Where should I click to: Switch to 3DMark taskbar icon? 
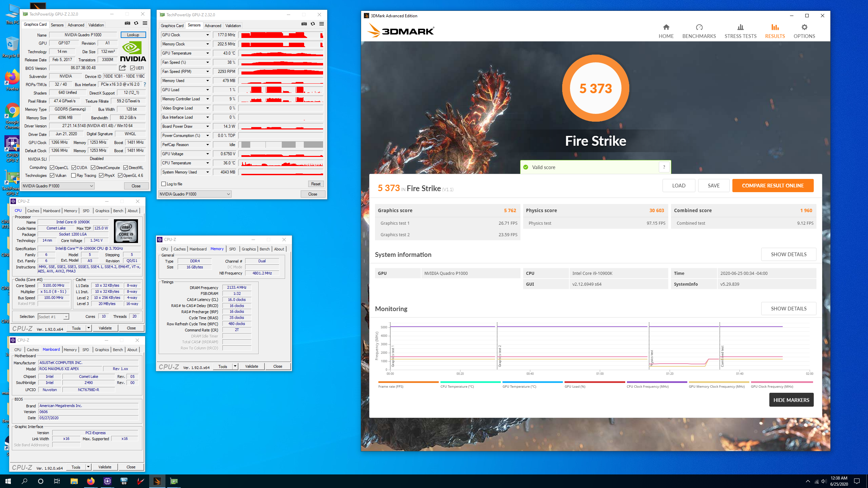click(157, 481)
